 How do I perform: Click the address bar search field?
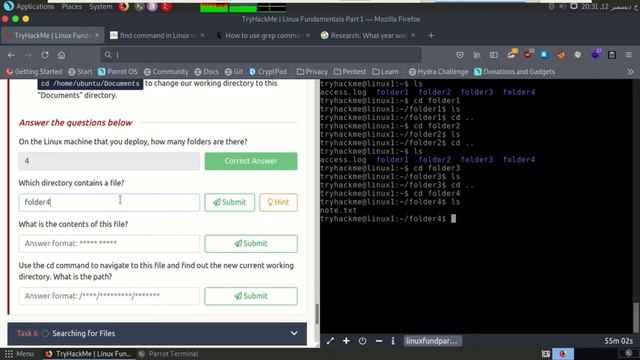[x=261, y=55]
